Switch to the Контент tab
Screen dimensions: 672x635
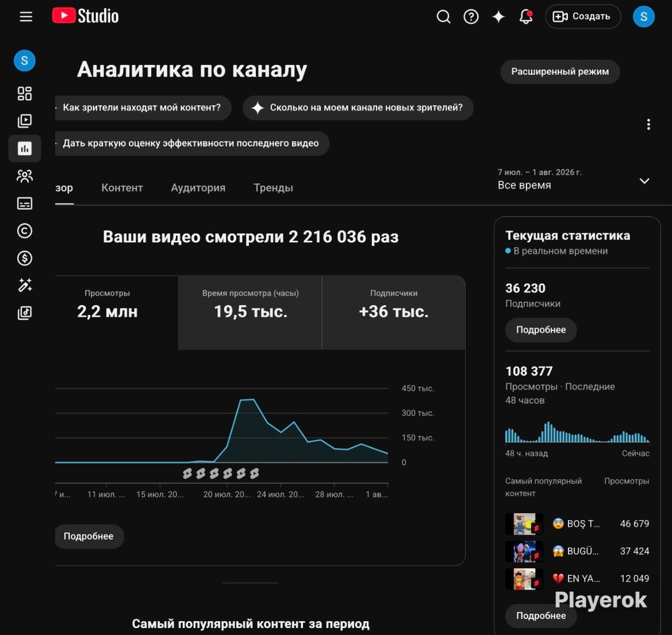[x=122, y=188]
